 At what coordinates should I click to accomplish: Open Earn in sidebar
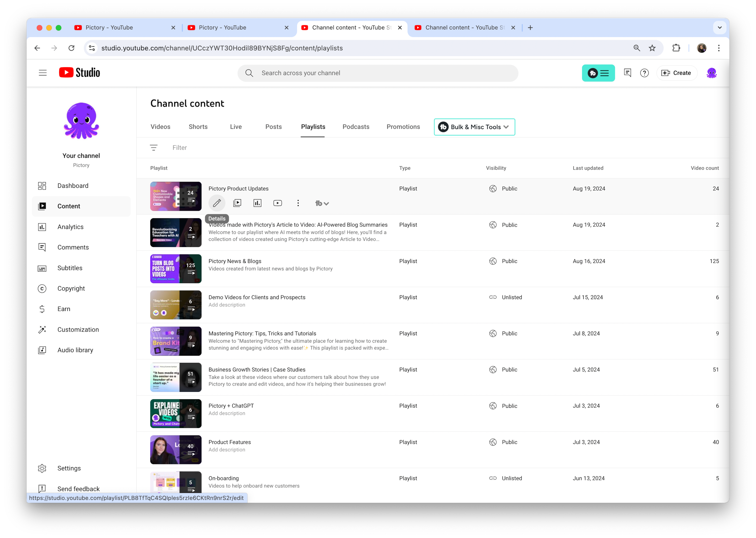[81, 309]
